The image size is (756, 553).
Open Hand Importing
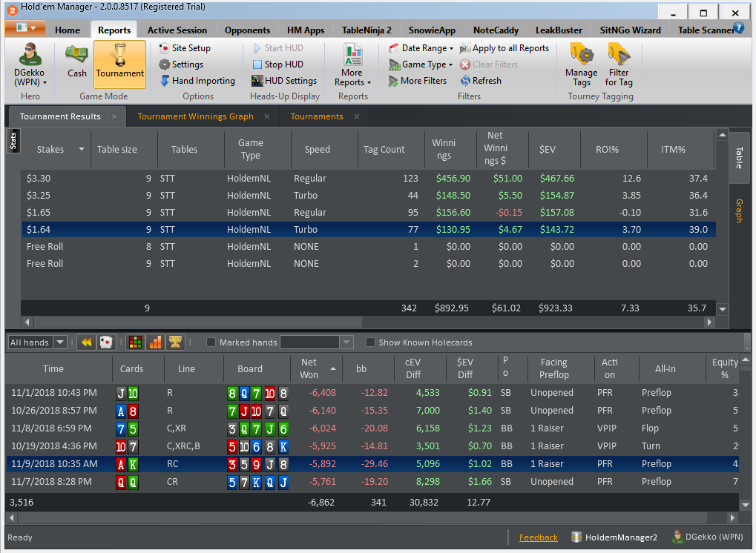(197, 81)
